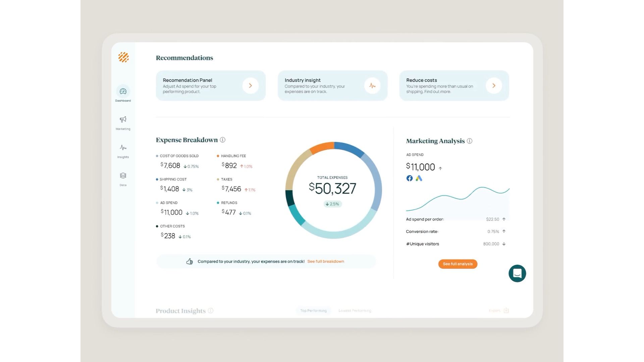Screen dimensions: 644x362
Task: Open Industry insight pulse button
Action: point(372,86)
